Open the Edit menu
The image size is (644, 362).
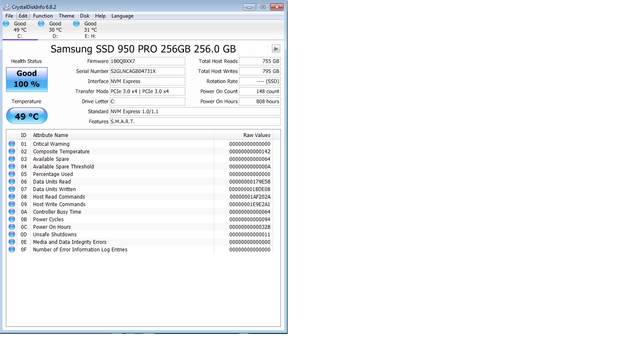point(23,16)
